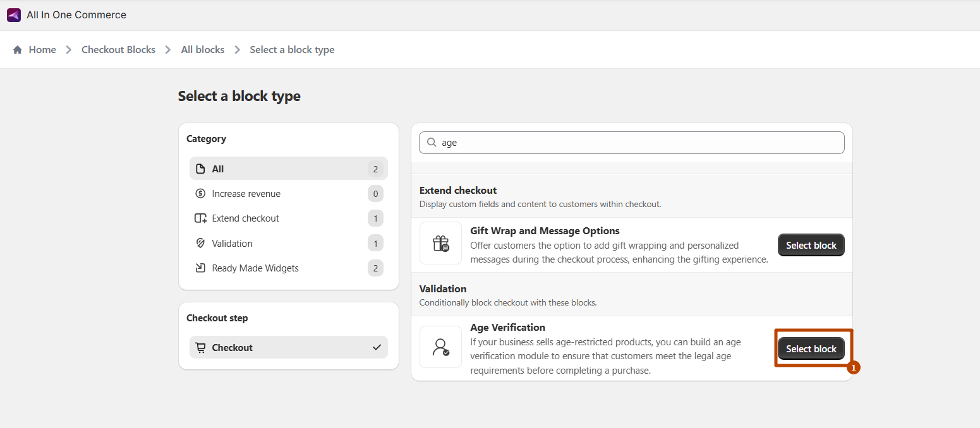
Task: Click the Age Verification title
Action: tap(507, 328)
